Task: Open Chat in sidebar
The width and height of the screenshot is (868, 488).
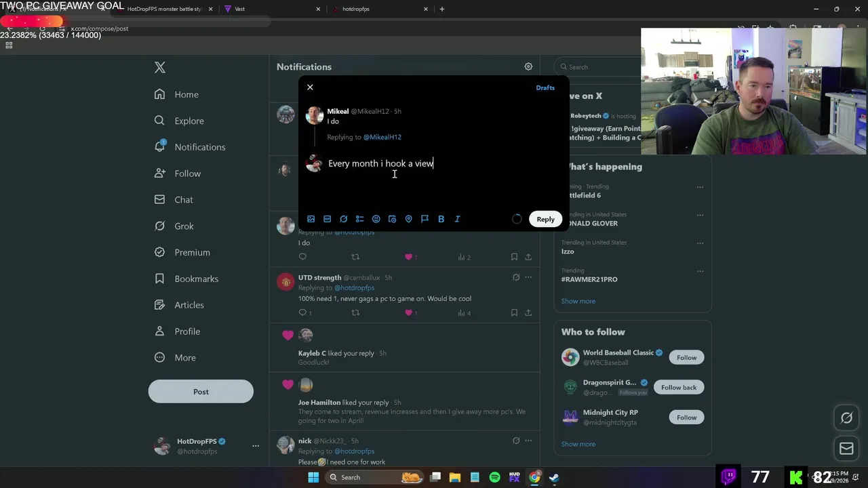Action: pyautogui.click(x=174, y=200)
